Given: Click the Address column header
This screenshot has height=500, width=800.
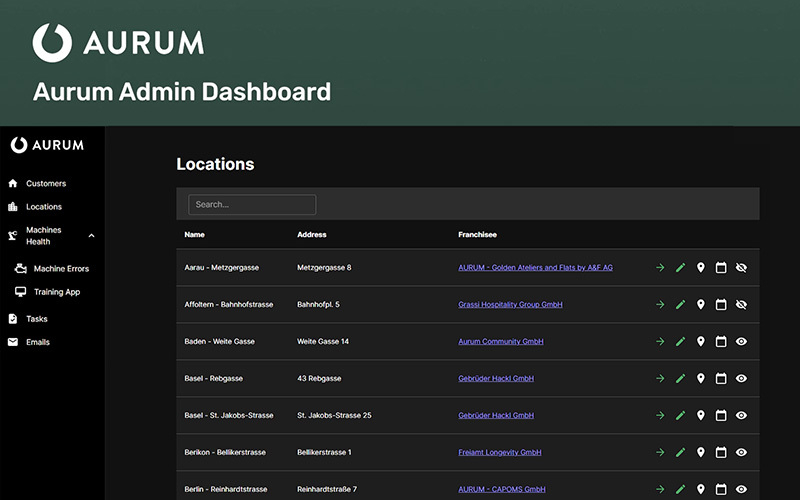Looking at the screenshot, I should coord(312,235).
